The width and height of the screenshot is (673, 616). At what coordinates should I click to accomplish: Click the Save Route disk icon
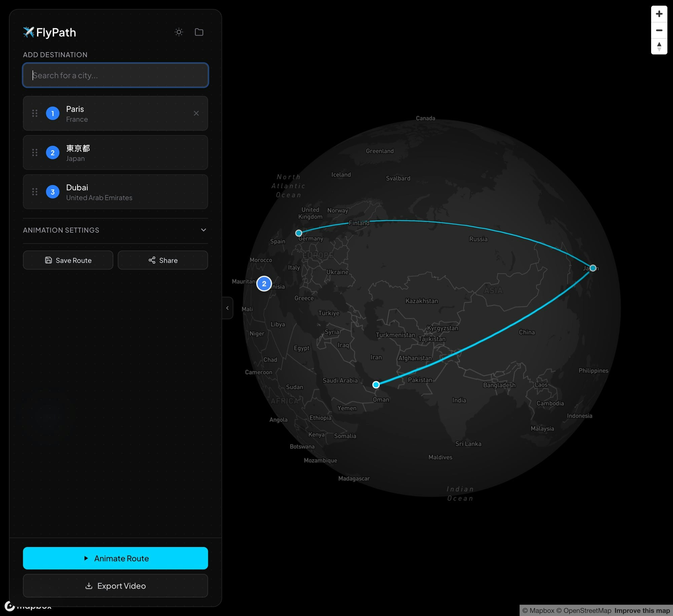tap(47, 260)
